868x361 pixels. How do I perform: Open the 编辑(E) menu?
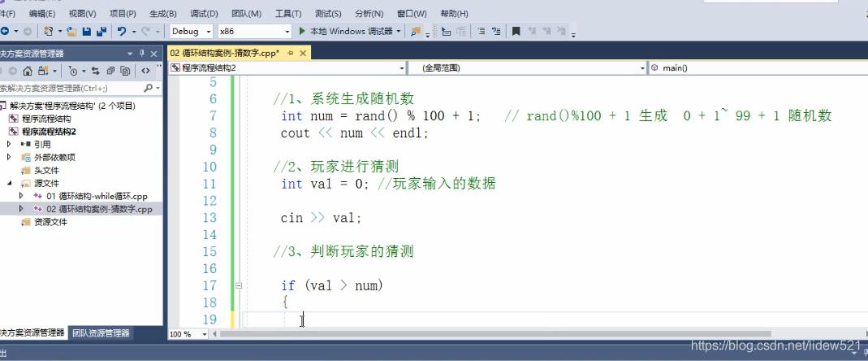pyautogui.click(x=42, y=13)
